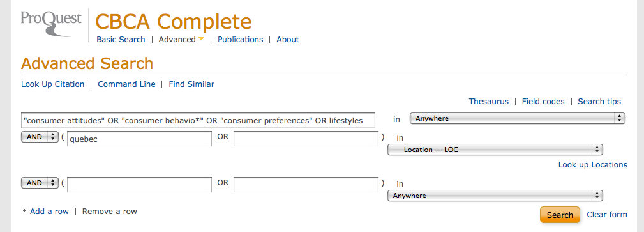Click into the quebec search field
The height and width of the screenshot is (232, 644).
click(x=139, y=139)
